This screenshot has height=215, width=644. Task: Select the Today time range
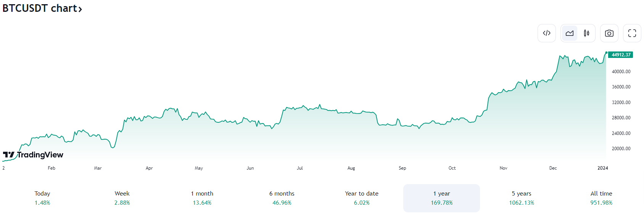point(42,198)
